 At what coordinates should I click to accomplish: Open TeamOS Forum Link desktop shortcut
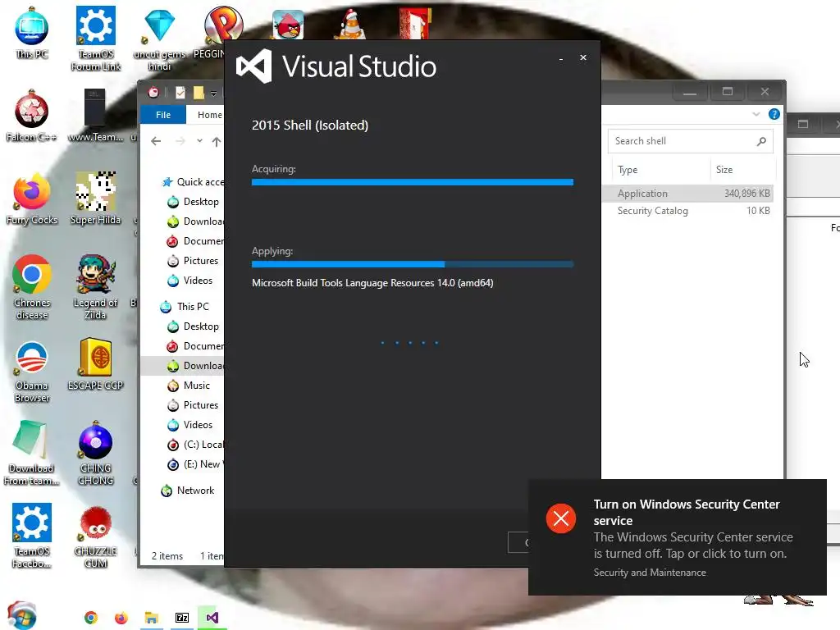[x=95, y=38]
